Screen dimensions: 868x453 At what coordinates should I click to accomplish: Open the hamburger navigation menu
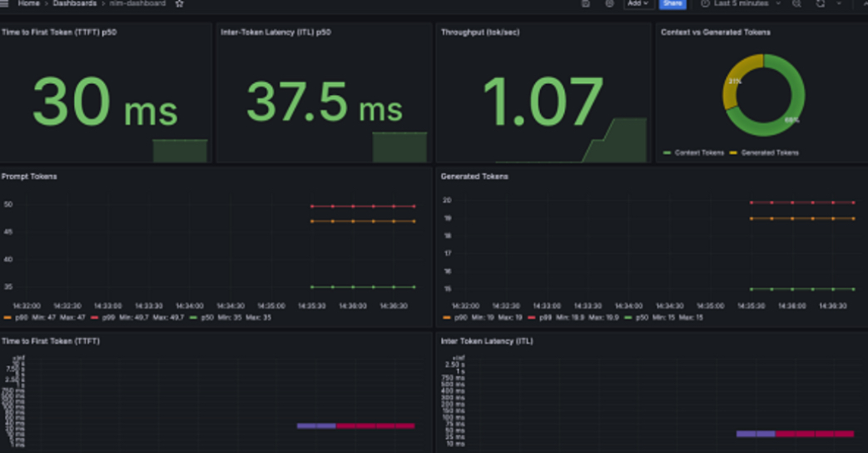pos(4,3)
